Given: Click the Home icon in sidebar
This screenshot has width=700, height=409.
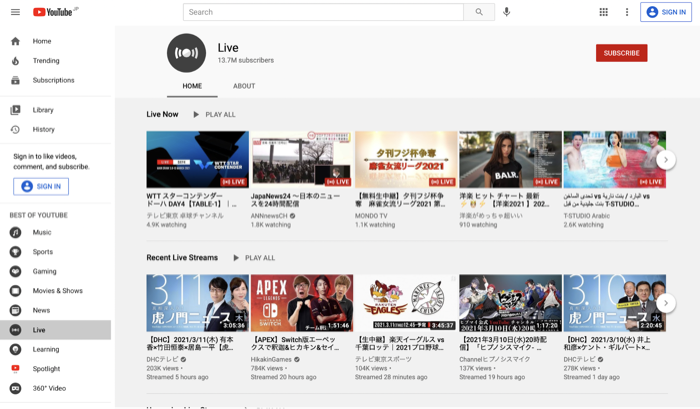Looking at the screenshot, I should point(15,41).
